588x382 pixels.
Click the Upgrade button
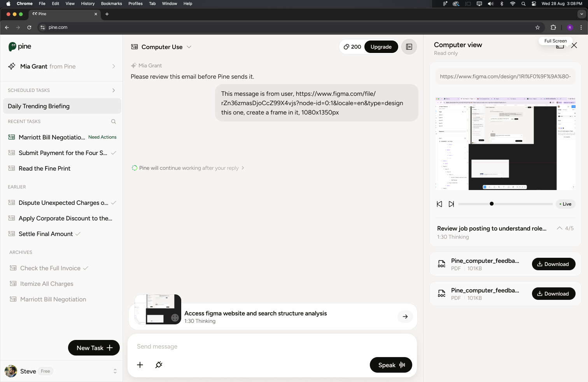[x=381, y=47]
